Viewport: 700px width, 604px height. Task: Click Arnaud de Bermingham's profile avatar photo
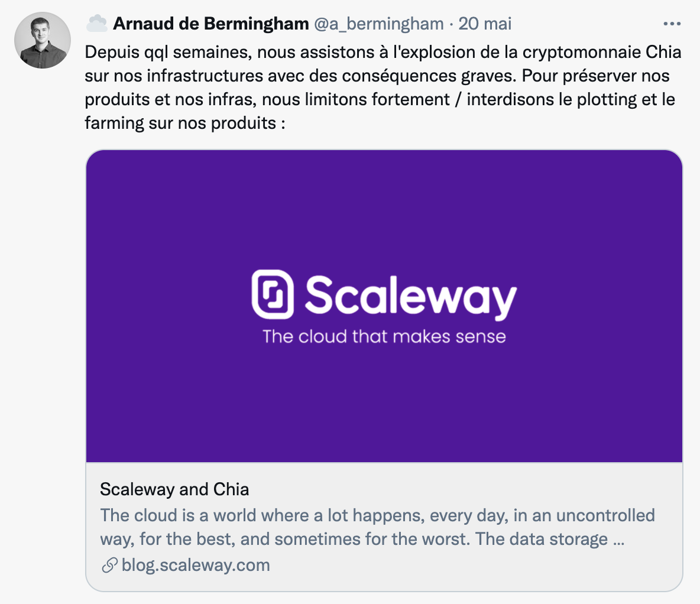tap(43, 40)
